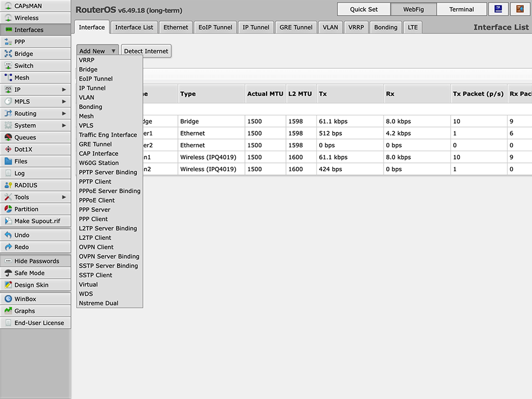Switch to the Ethernet tab

[176, 27]
